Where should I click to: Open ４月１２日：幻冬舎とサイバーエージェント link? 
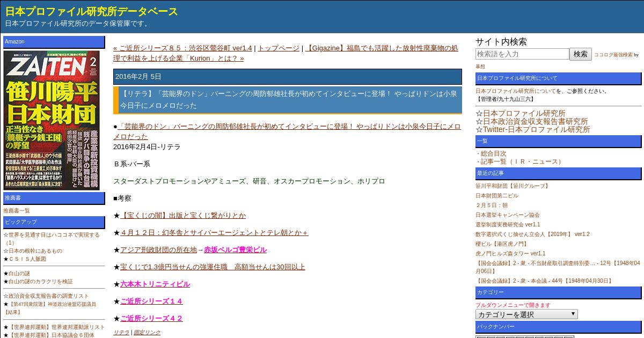[x=214, y=233]
